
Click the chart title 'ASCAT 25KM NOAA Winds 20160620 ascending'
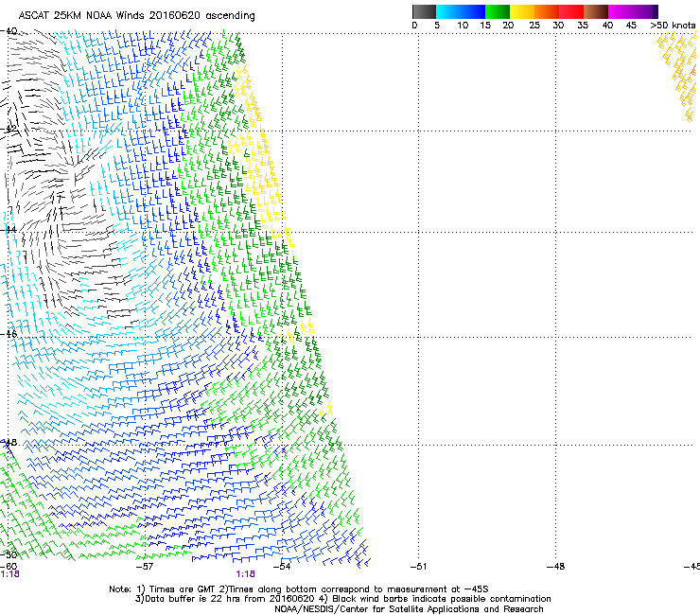[x=136, y=16]
